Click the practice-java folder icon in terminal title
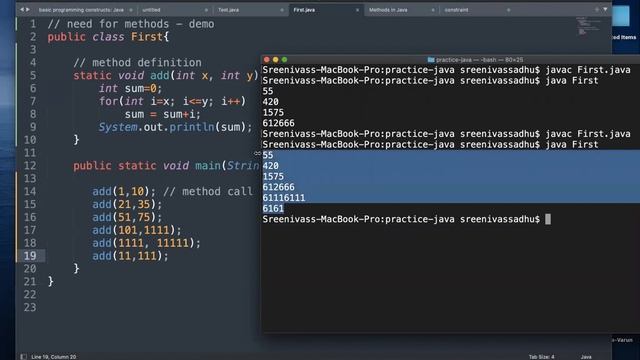Screen dimensions: 640x360 click(x=431, y=60)
